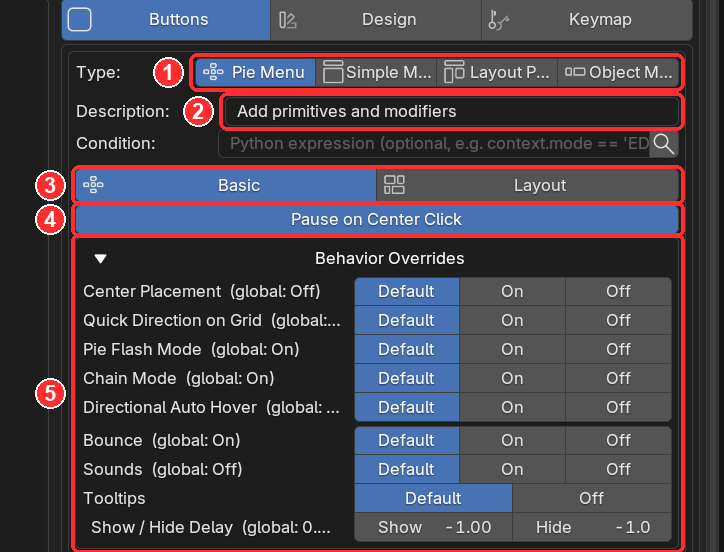The width and height of the screenshot is (724, 552).
Task: Set Sounds to Default
Action: pyautogui.click(x=406, y=469)
